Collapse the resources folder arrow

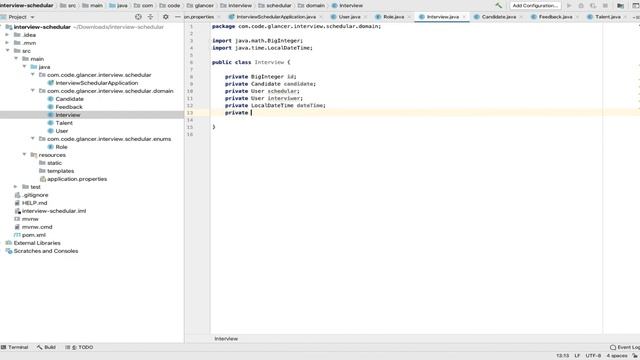pos(24,155)
